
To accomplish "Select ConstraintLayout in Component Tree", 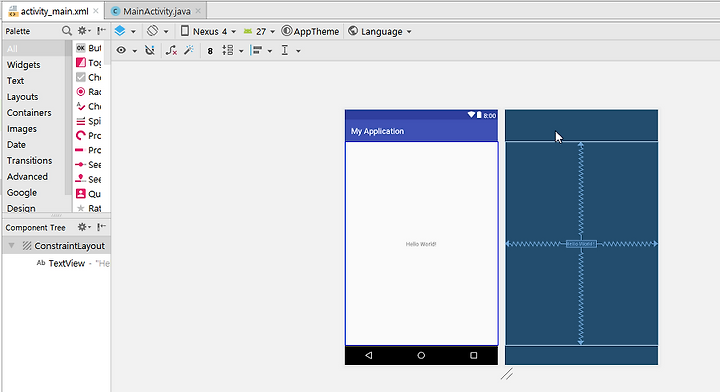I will 56,246.
